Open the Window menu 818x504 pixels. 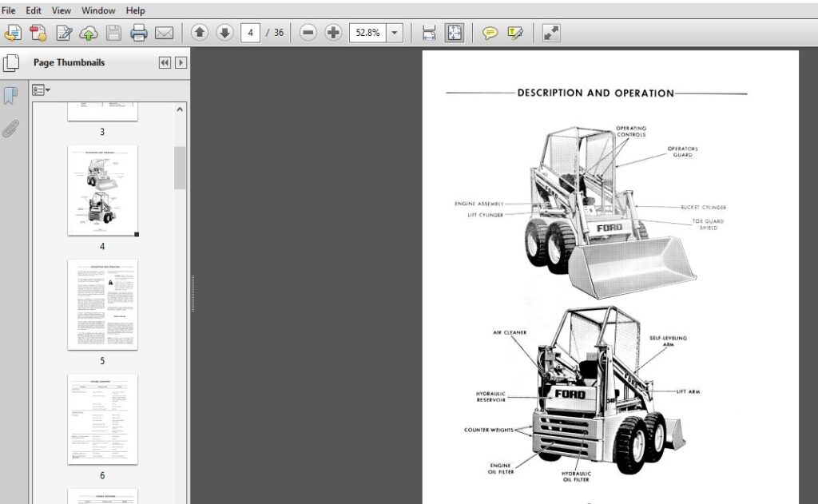(x=98, y=10)
